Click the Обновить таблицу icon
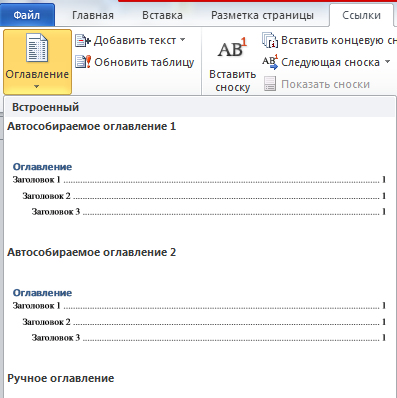 (x=83, y=62)
